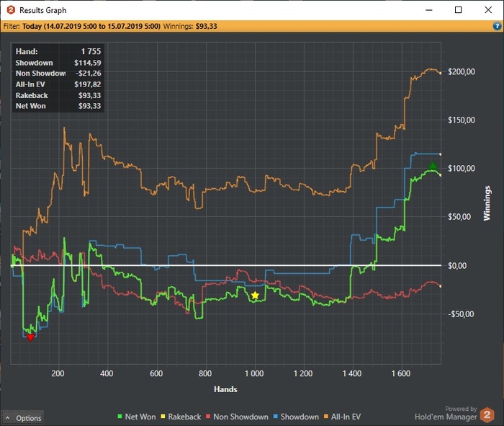
Task: Toggle the Non Showdown legend entry
Action: (x=237, y=417)
